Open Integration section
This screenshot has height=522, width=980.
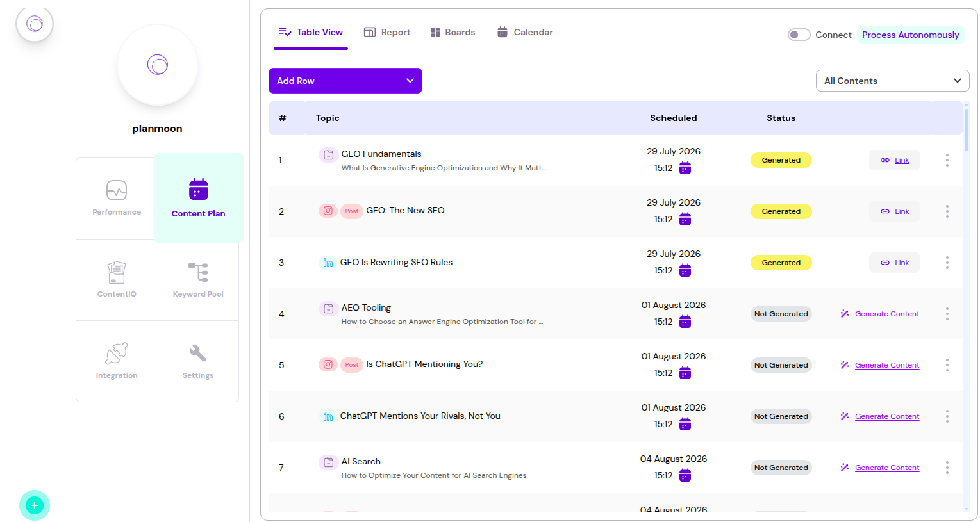pyautogui.click(x=117, y=361)
